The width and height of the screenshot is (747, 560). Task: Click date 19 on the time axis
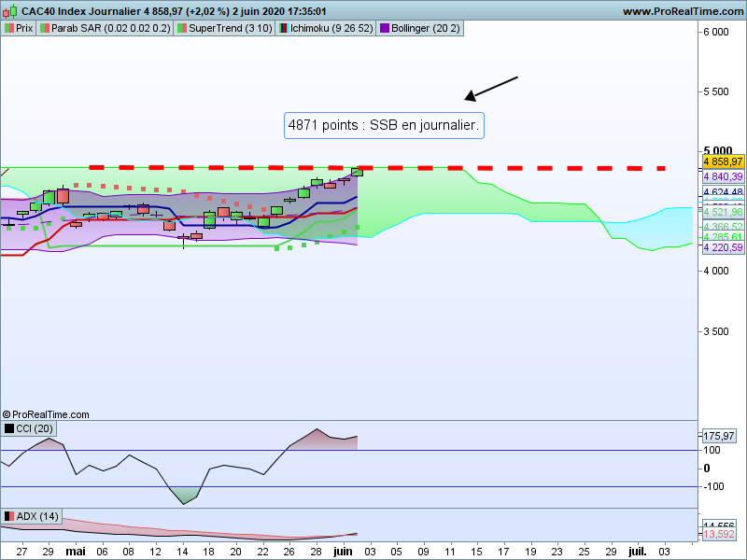pyautogui.click(x=530, y=552)
